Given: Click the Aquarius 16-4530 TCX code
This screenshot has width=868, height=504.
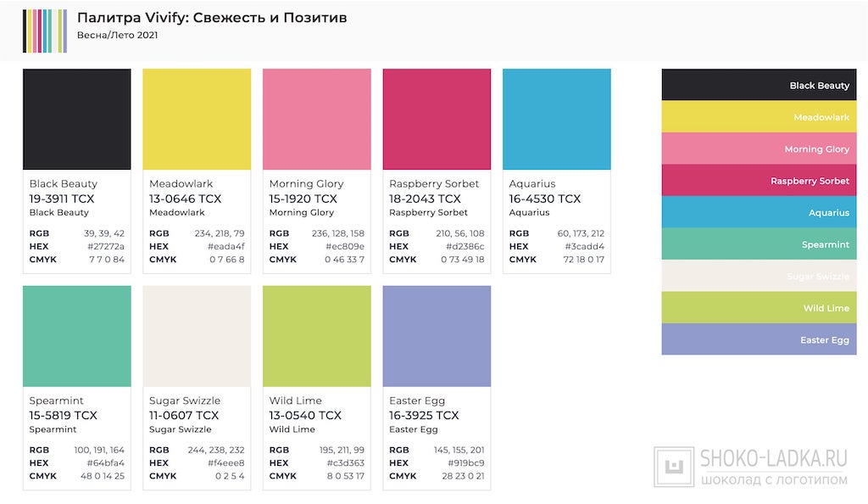Looking at the screenshot, I should coord(545,199).
